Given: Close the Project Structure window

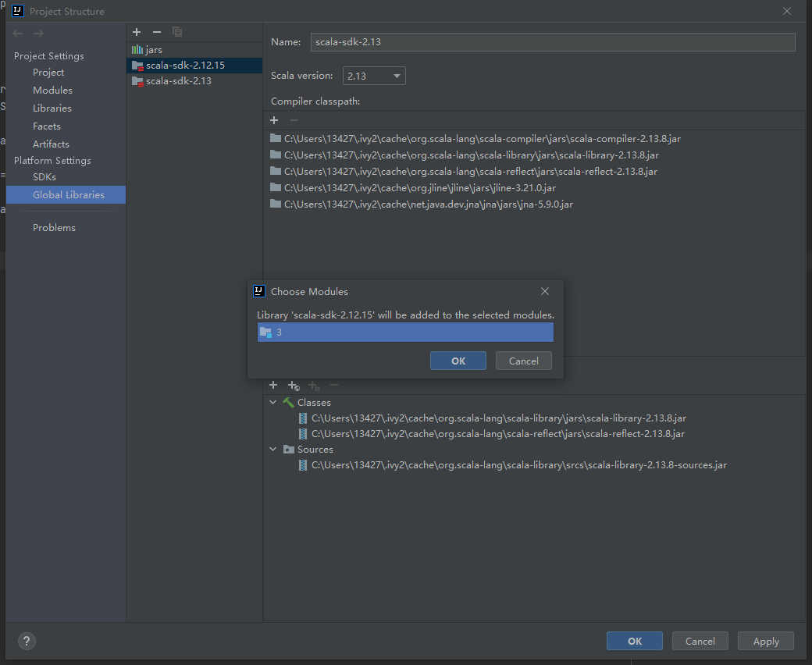Looking at the screenshot, I should pyautogui.click(x=787, y=11).
